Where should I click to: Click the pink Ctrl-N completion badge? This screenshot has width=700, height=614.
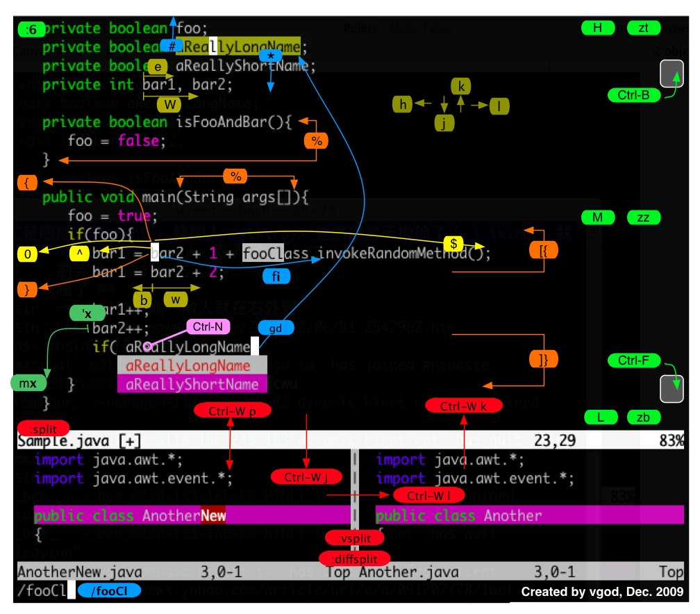tap(208, 327)
